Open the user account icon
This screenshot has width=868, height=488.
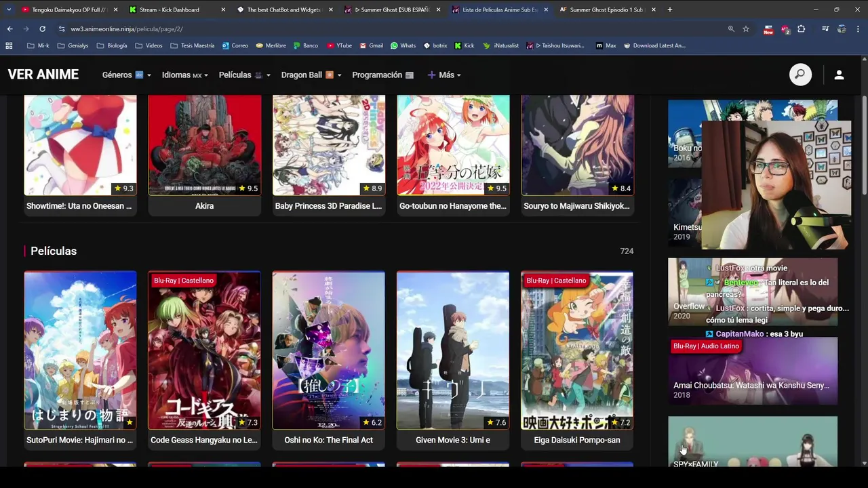coord(839,75)
